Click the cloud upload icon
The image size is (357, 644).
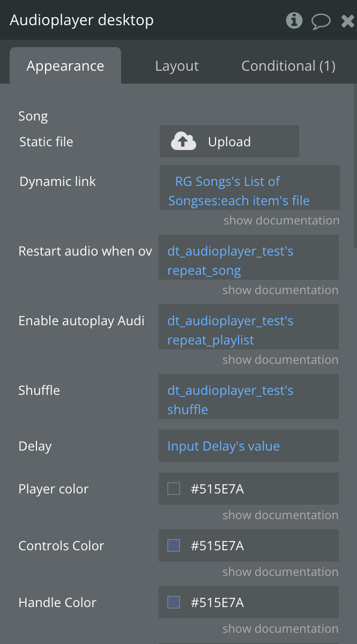(183, 141)
